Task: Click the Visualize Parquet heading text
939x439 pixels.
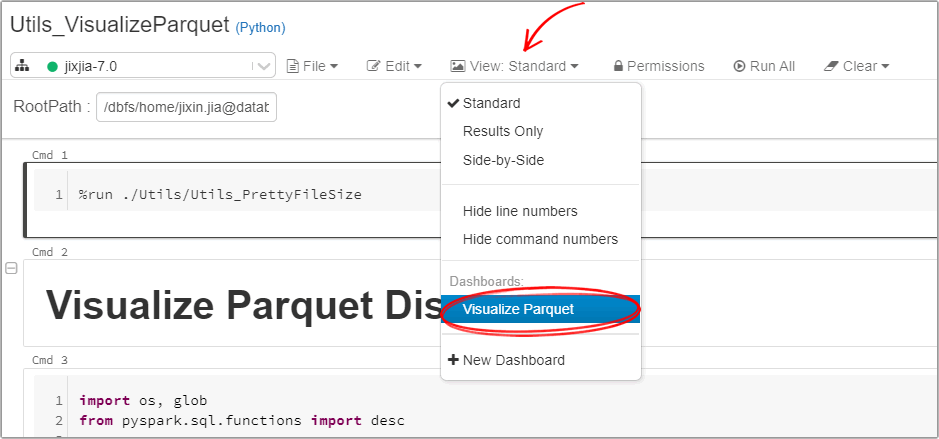Action: [243, 304]
